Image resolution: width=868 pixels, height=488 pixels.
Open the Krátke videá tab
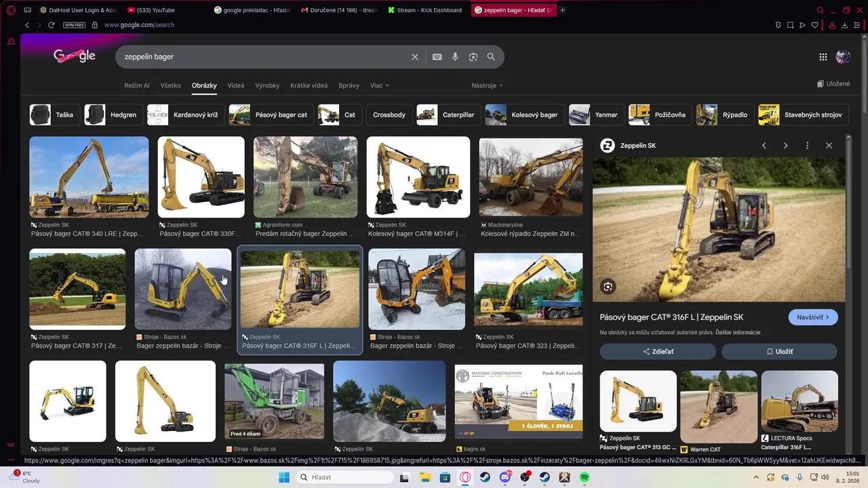point(309,85)
